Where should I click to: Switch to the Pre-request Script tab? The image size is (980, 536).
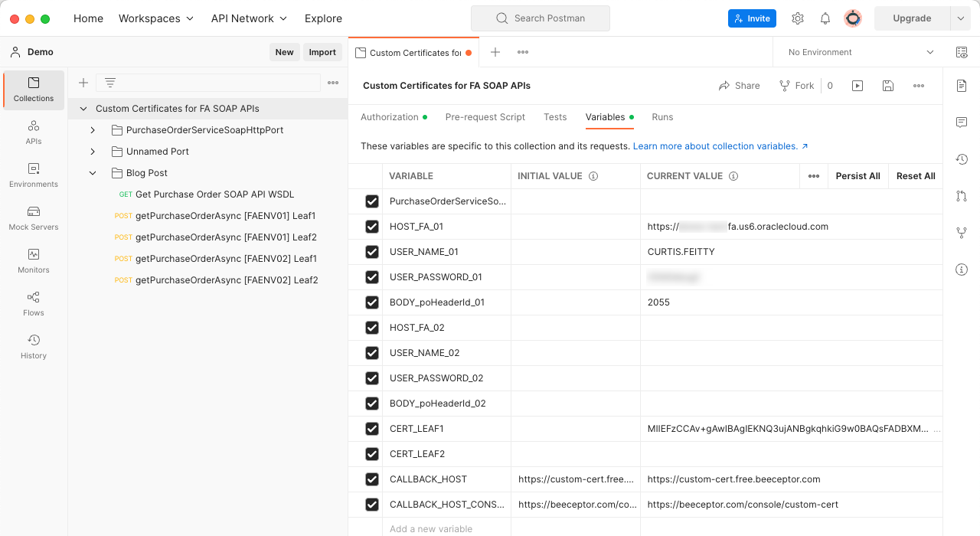(484, 116)
